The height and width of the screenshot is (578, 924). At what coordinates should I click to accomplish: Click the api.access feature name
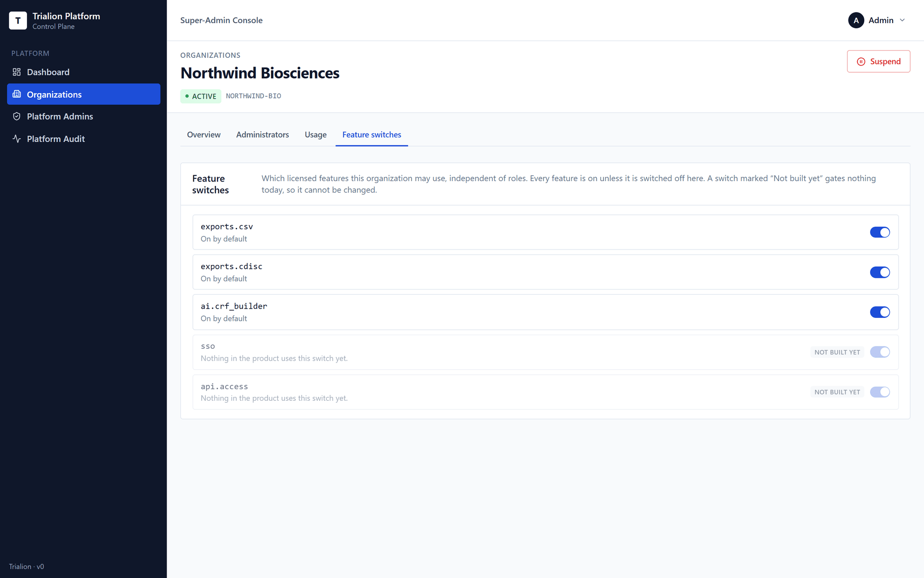pyautogui.click(x=224, y=386)
